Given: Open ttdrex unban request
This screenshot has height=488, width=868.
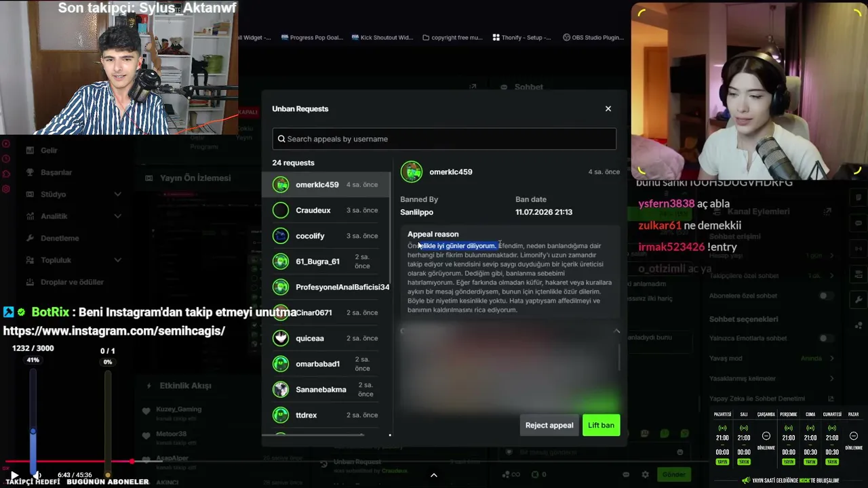Looking at the screenshot, I should point(326,415).
